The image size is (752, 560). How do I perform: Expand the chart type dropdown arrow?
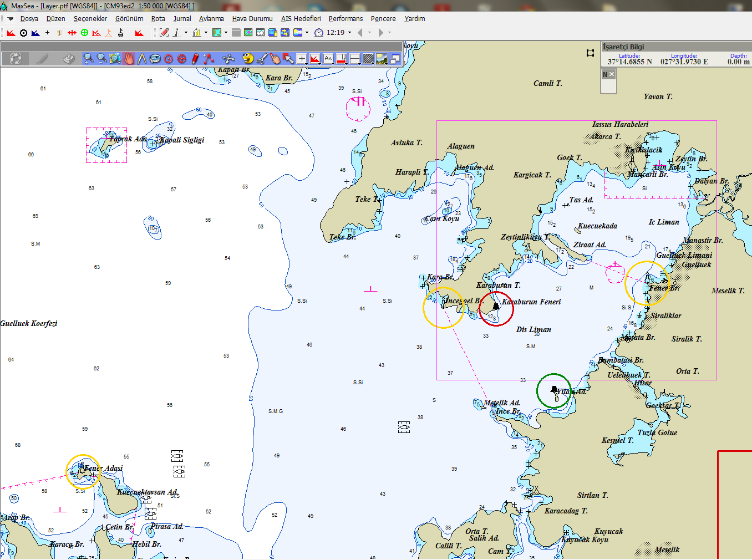226,33
